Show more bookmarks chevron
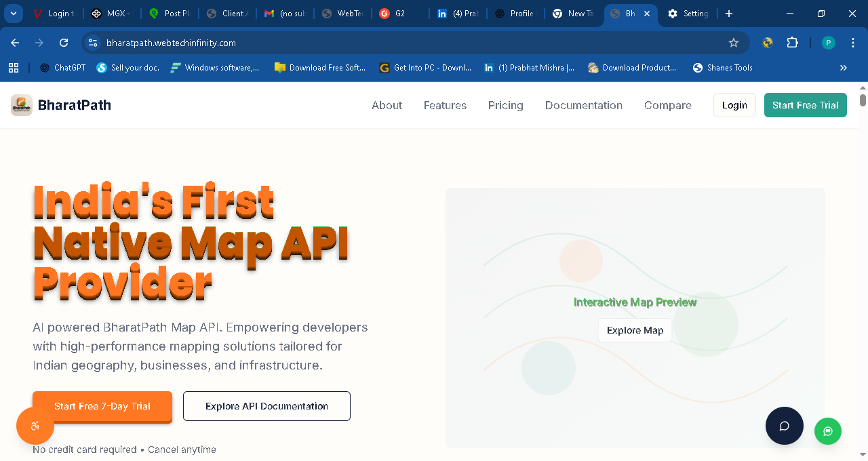Image resolution: width=868 pixels, height=461 pixels. tap(844, 68)
